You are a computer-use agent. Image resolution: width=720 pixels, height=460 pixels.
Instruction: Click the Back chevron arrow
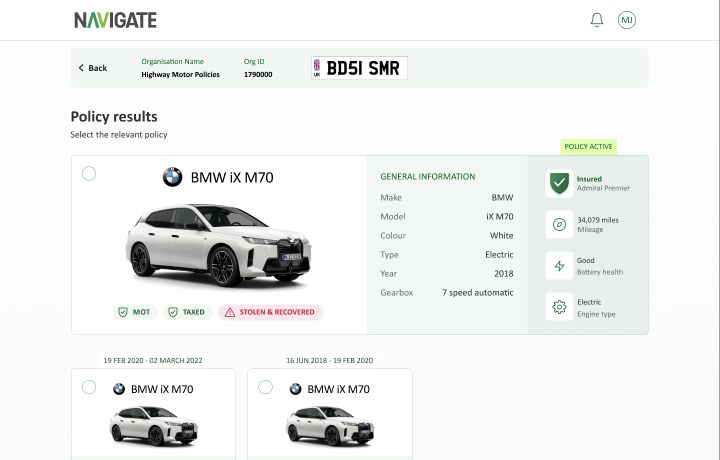[81, 68]
